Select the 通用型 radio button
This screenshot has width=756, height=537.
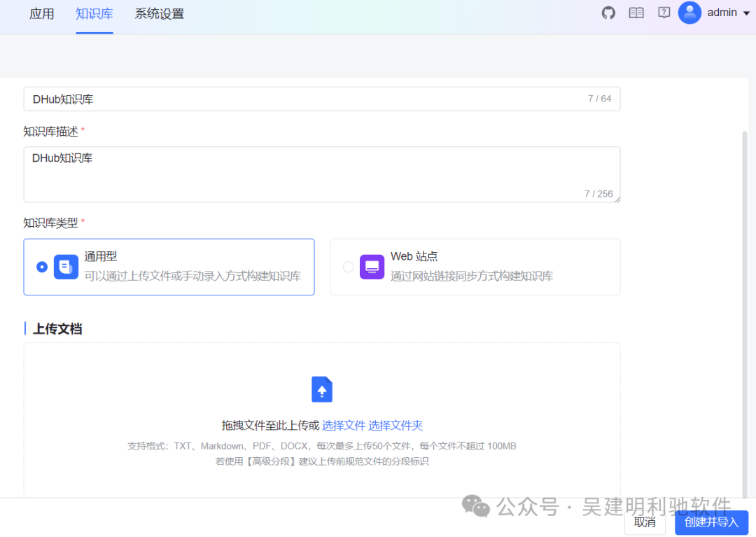pyautogui.click(x=42, y=267)
